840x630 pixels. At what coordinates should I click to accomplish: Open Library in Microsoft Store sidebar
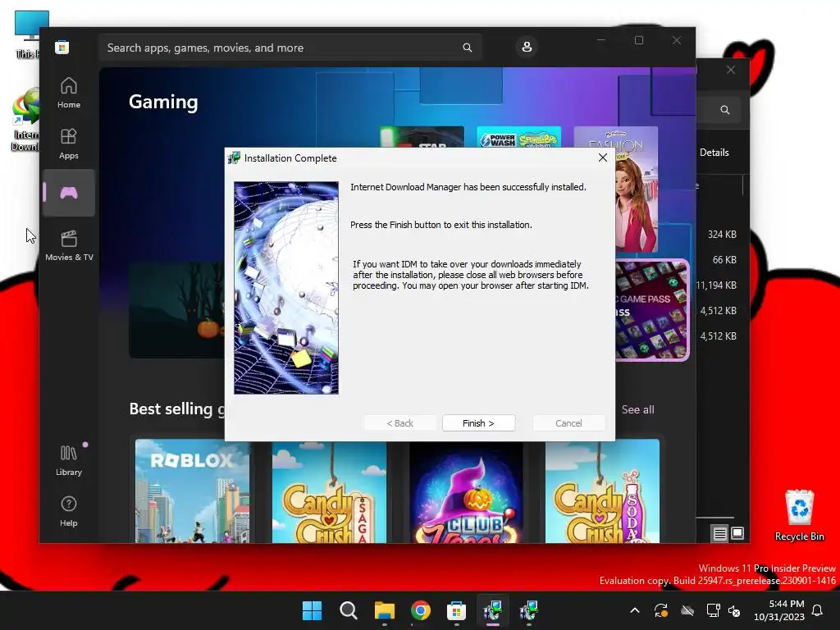(x=69, y=461)
